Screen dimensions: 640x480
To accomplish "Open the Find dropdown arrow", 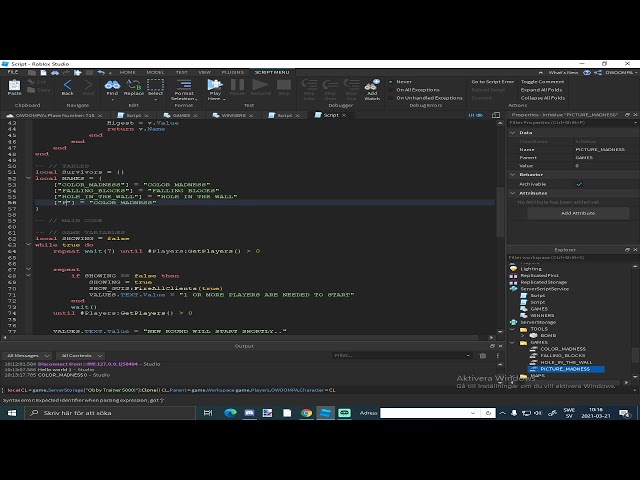I will click(112, 99).
